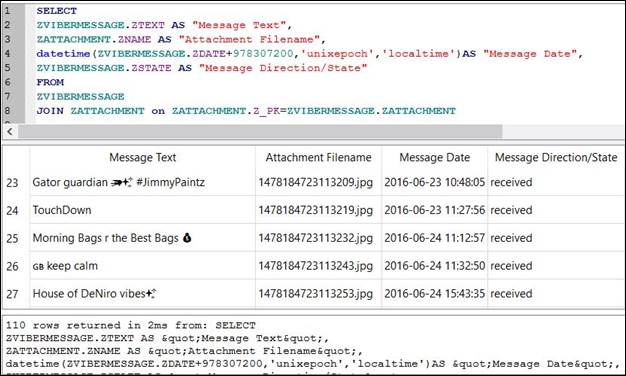Click the Message Direction/State column header
This screenshot has height=376, width=626.
coord(556,157)
